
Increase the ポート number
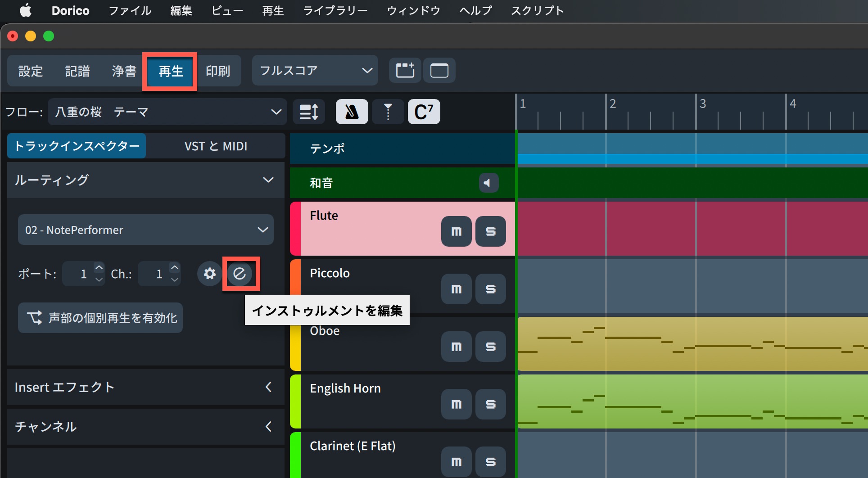click(x=99, y=268)
